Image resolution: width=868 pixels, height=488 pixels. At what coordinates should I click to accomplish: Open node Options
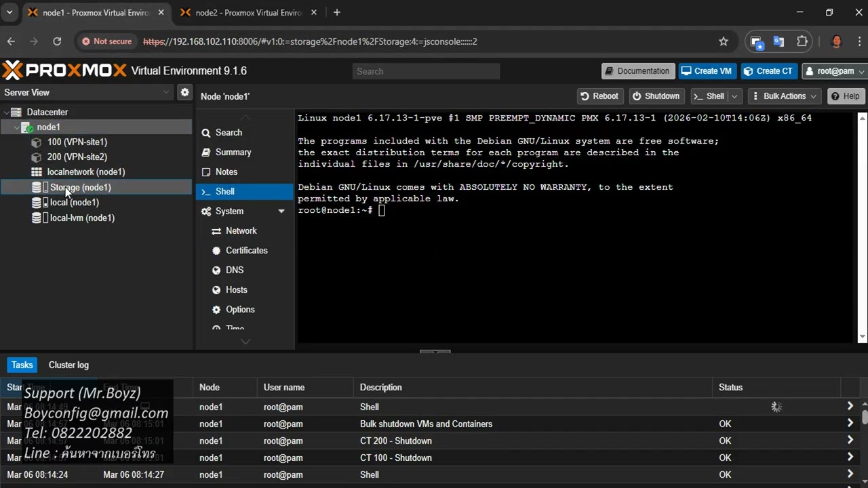pos(240,310)
